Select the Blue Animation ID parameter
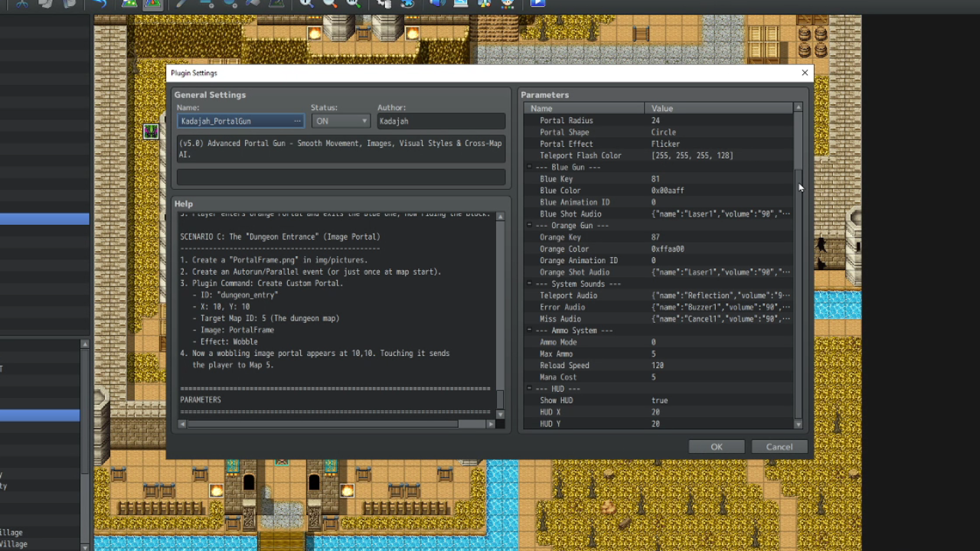 (x=658, y=202)
